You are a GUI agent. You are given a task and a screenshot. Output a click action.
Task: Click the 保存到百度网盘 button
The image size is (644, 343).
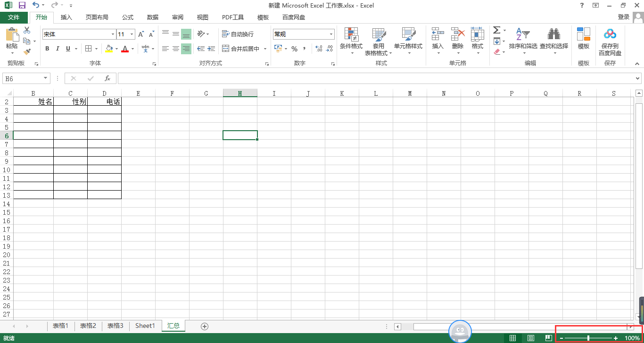tap(610, 42)
